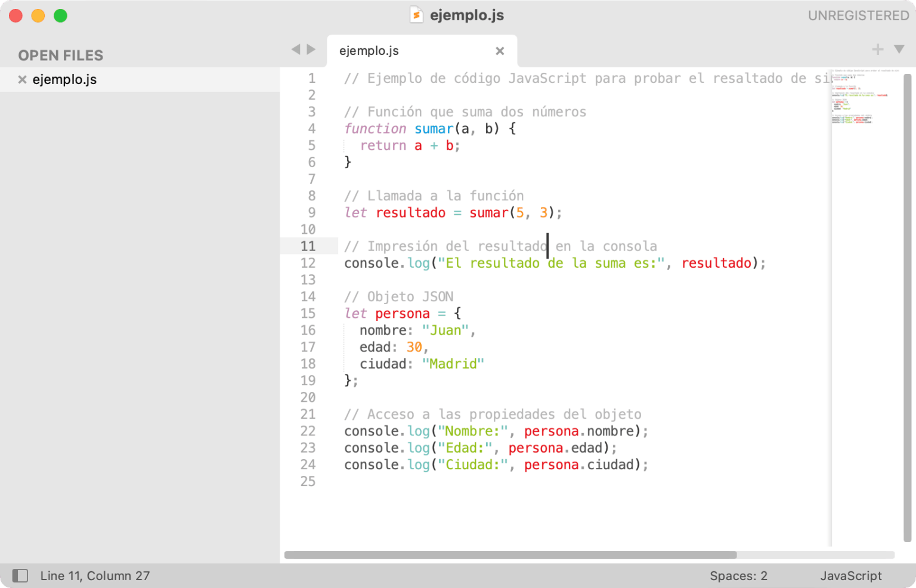Click UNREGISTERED to view license info
This screenshot has width=916, height=588.
tap(858, 15)
